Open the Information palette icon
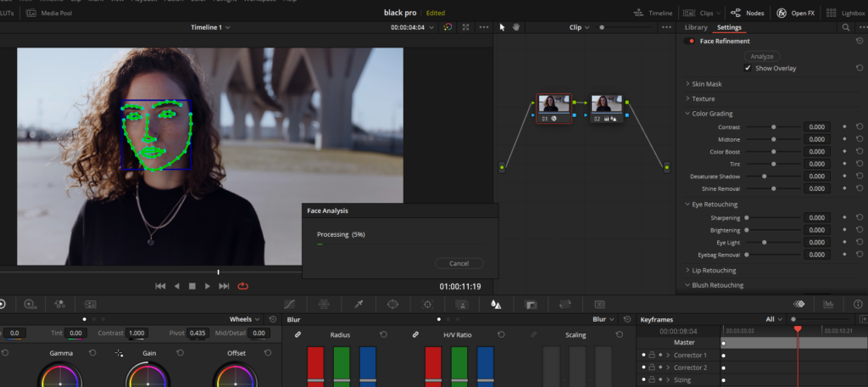Viewport: 868px width, 387px height. pos(858,304)
